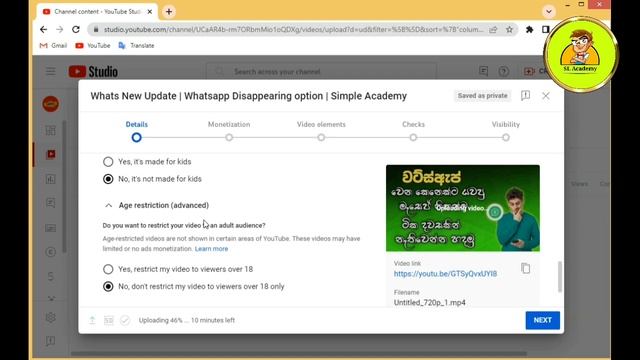
Task: Click the address bar URL
Action: coord(293,29)
